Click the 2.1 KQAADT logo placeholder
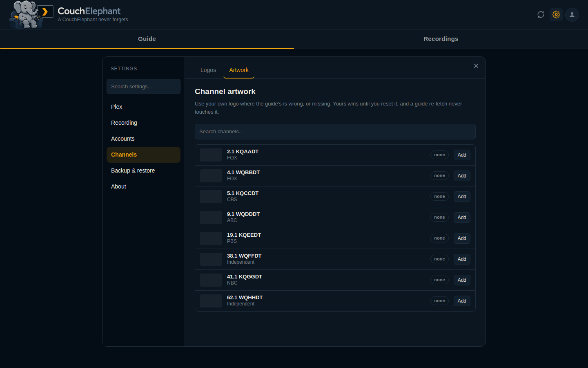 (211, 155)
